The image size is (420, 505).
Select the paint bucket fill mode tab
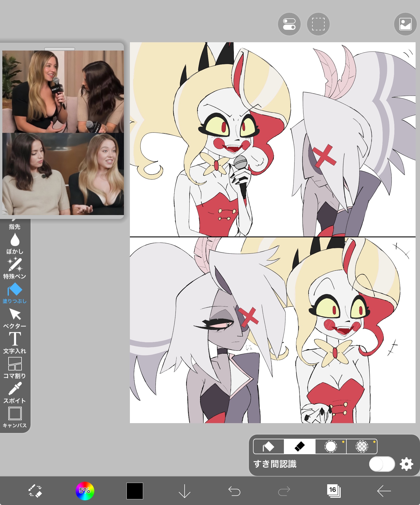click(x=269, y=446)
